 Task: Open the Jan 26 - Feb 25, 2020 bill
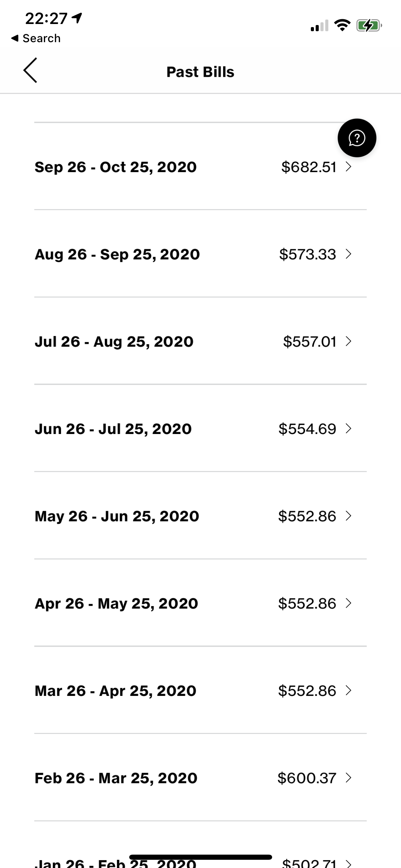(200, 857)
